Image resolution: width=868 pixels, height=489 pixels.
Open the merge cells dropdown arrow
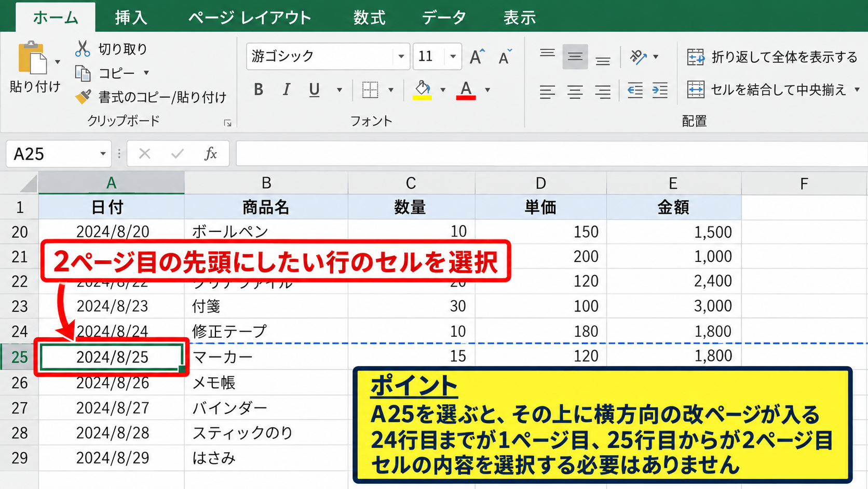(x=857, y=89)
